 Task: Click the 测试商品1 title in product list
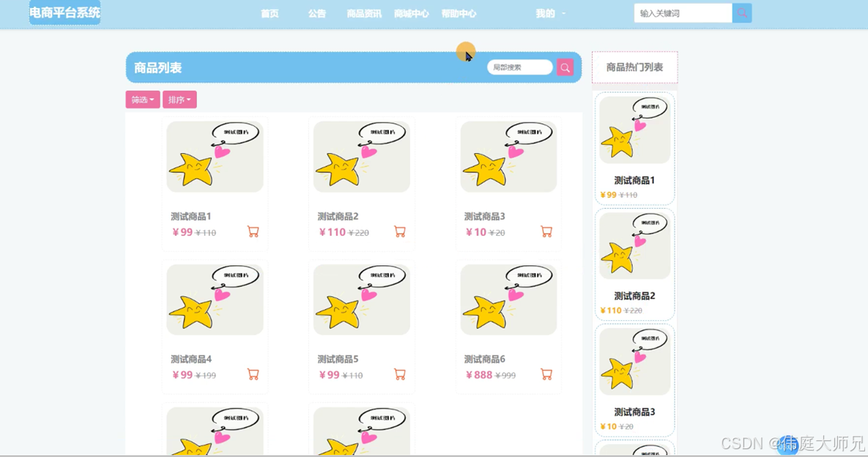[x=191, y=216]
